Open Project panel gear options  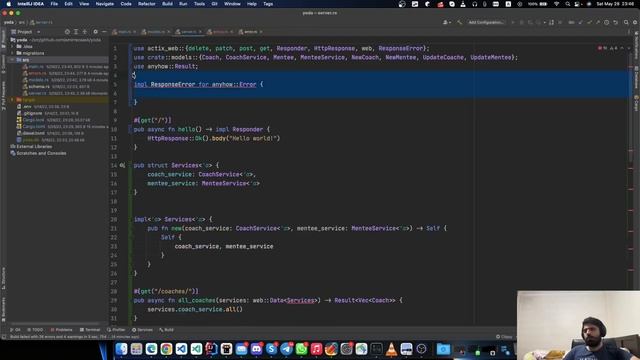[x=96, y=31]
